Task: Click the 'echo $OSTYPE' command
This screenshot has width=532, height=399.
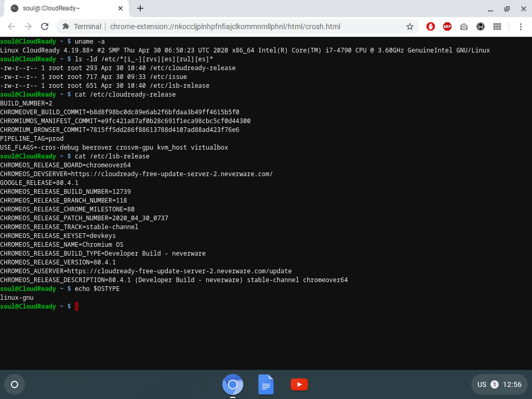Action: (97, 289)
